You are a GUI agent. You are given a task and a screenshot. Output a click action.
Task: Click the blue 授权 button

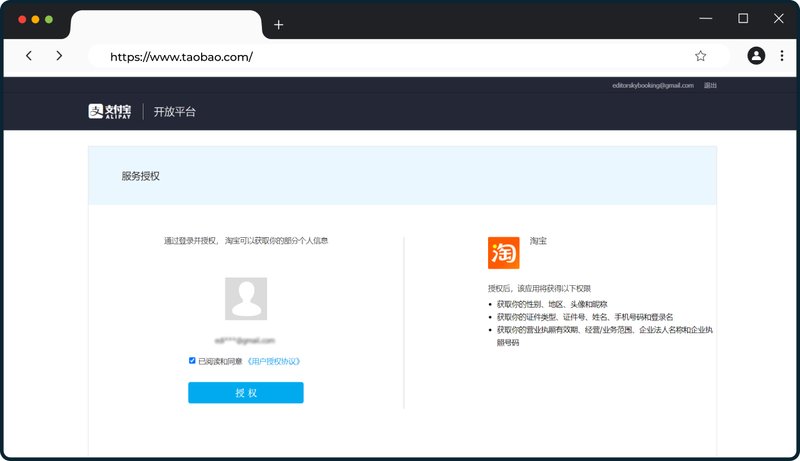pos(246,393)
